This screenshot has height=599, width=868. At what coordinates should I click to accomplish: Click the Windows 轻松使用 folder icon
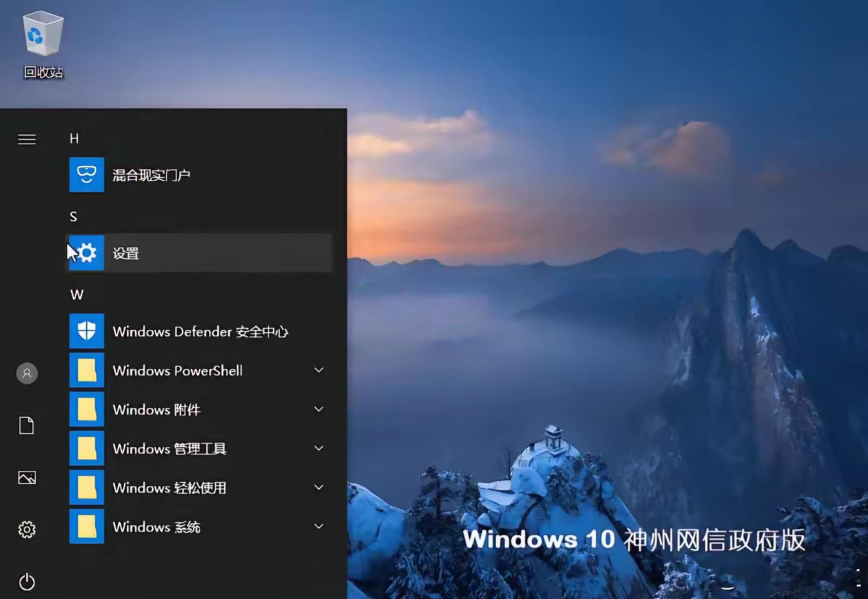click(x=87, y=487)
